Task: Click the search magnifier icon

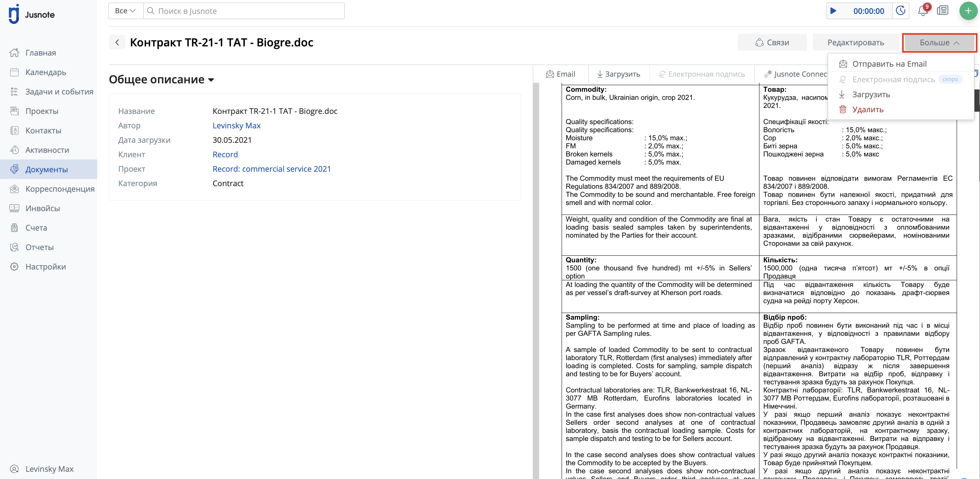Action: 151,11
